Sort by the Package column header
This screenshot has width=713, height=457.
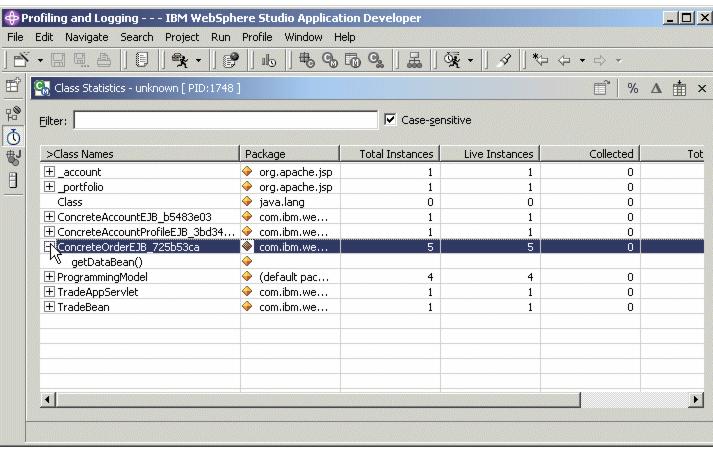pyautogui.click(x=290, y=154)
